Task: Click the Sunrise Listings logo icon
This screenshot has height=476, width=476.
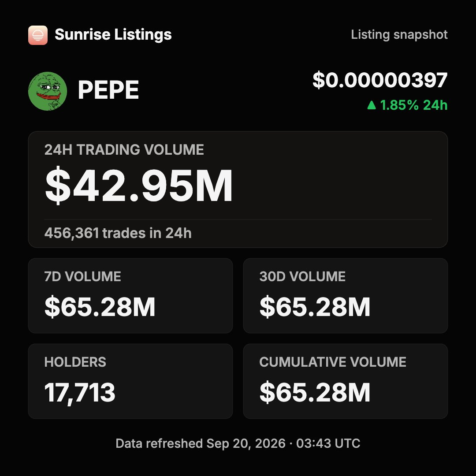Action: [37, 35]
